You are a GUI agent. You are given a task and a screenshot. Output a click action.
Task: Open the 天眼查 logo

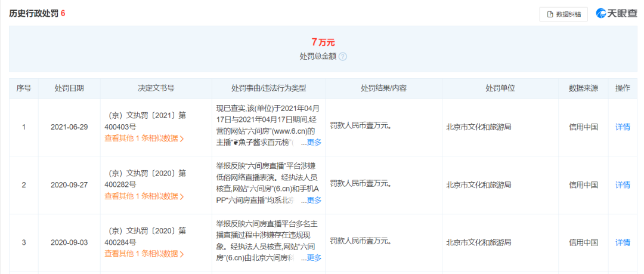coord(616,14)
